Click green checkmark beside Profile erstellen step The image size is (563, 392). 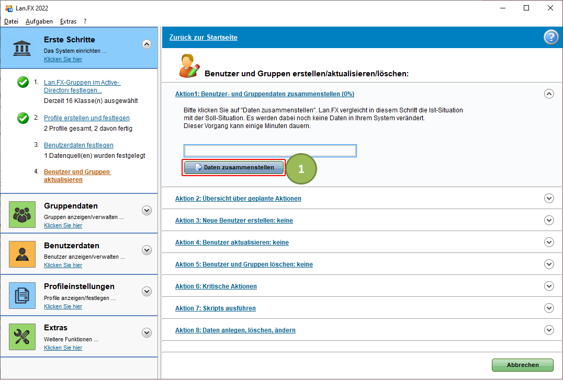click(x=23, y=118)
